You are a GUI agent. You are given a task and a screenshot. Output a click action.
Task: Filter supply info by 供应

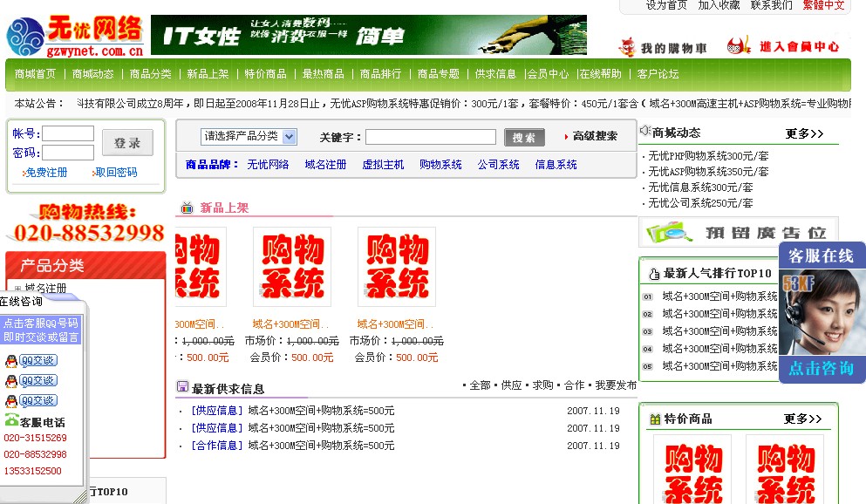[511, 385]
